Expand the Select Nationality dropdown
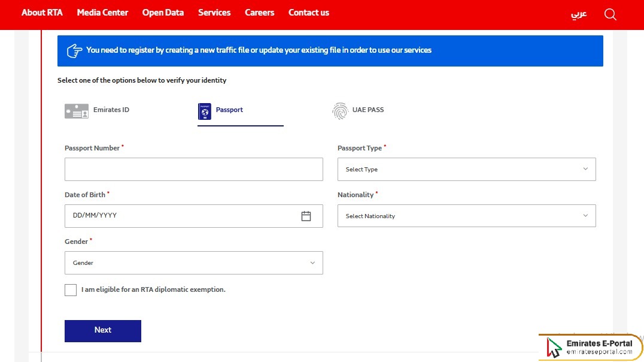644x362 pixels. (466, 215)
